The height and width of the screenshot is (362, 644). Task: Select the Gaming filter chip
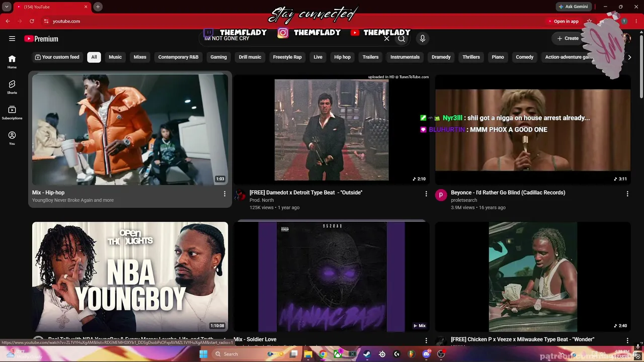pos(218,57)
